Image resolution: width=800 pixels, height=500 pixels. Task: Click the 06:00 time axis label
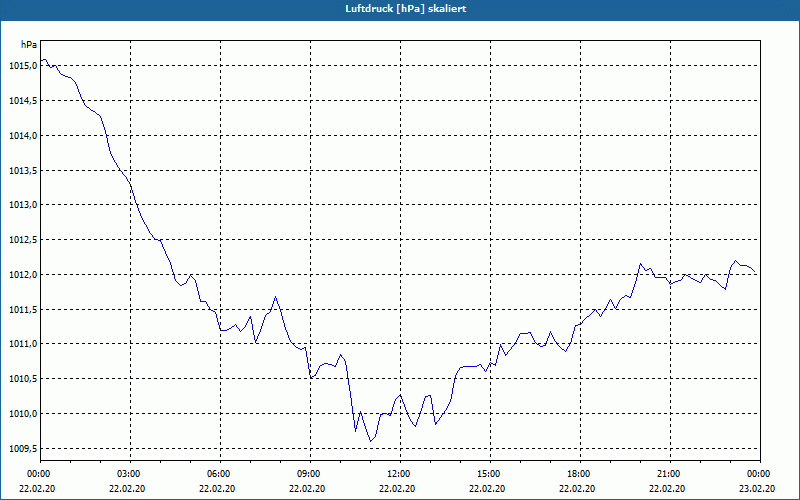coord(220,474)
